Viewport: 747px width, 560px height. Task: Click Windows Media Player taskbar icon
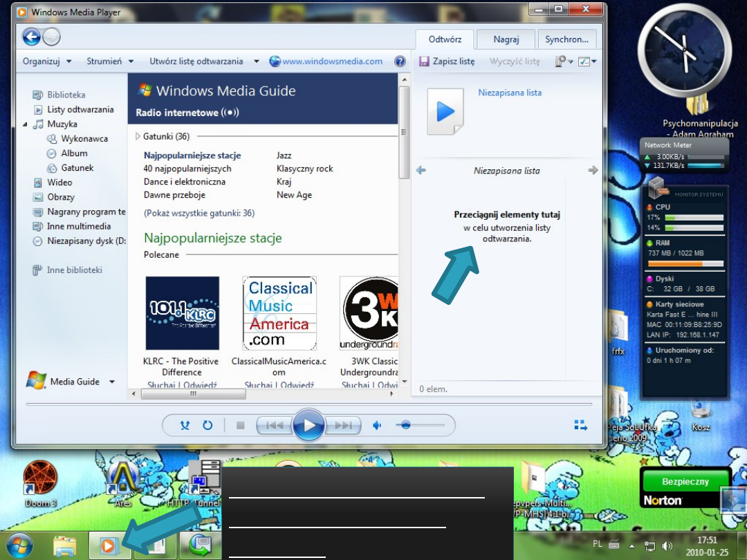[109, 545]
